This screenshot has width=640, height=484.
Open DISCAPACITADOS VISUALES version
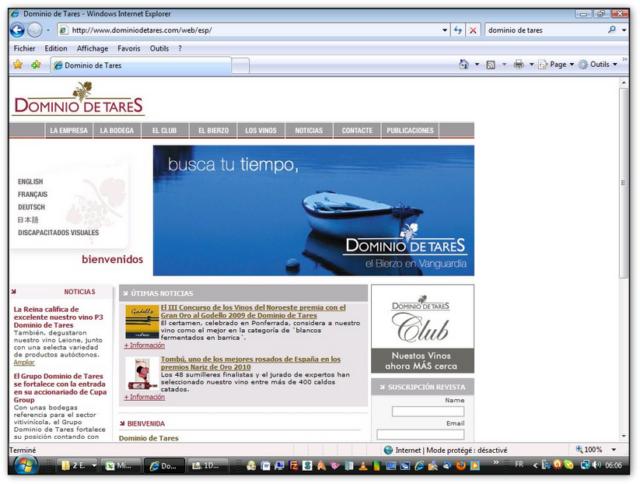58,232
